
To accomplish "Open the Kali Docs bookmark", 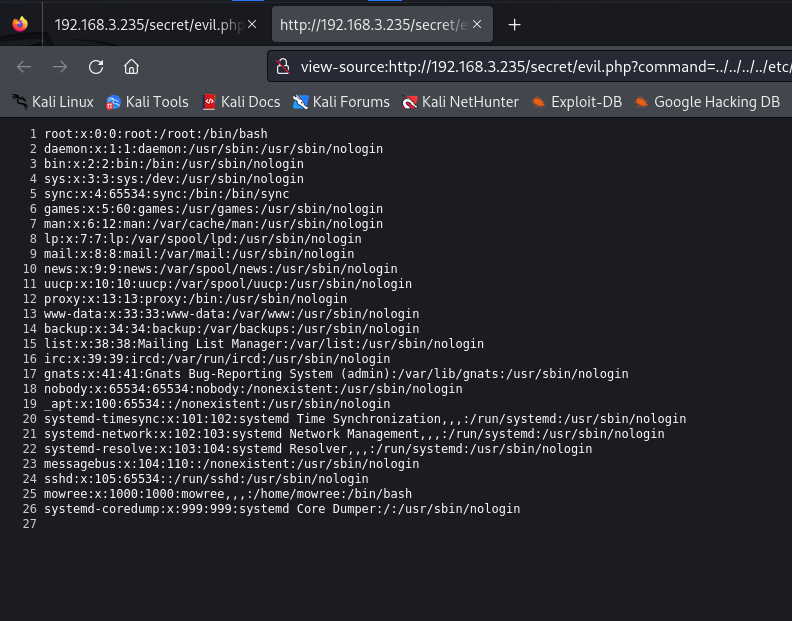I will (241, 102).
